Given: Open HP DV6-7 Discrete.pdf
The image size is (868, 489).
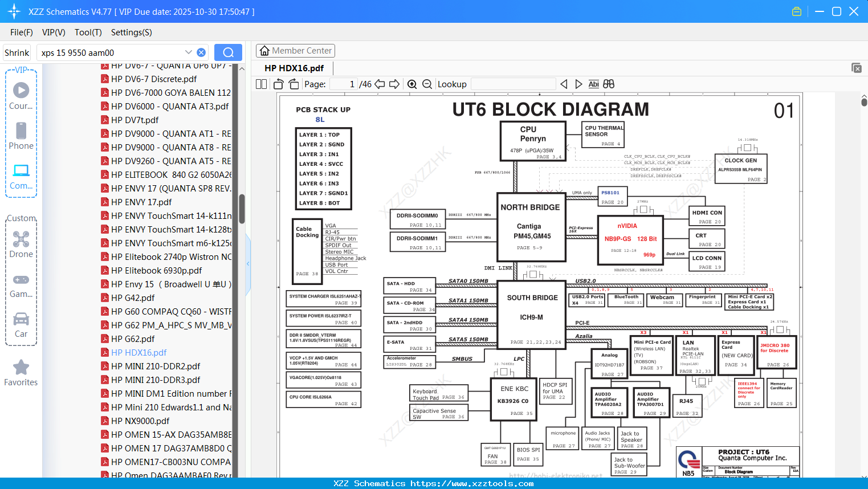Looking at the screenshot, I should [x=154, y=79].
